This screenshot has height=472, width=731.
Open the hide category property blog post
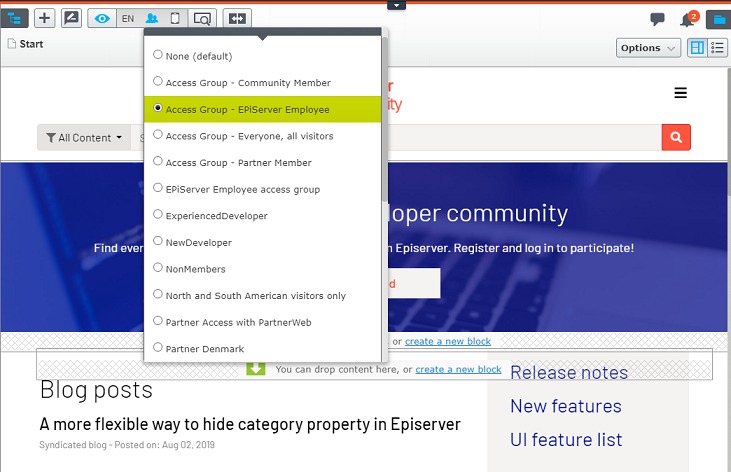click(250, 424)
